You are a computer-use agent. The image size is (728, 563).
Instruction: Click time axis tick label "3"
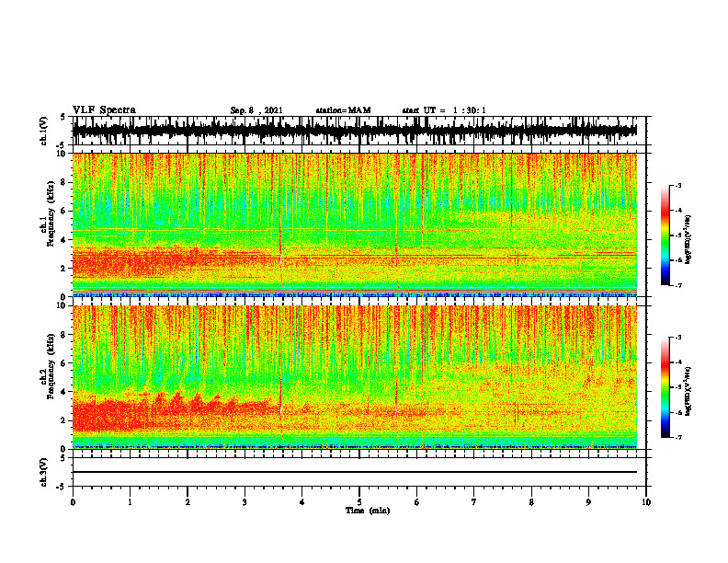coord(245,502)
